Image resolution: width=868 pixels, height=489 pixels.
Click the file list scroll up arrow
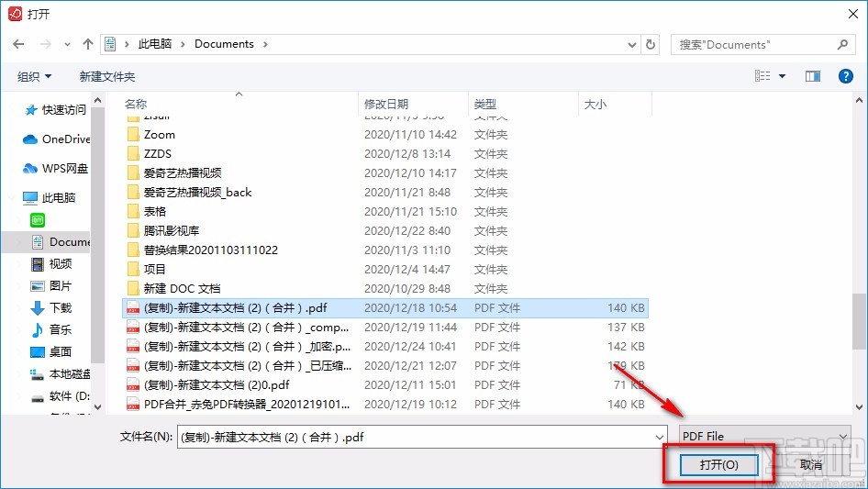(859, 101)
